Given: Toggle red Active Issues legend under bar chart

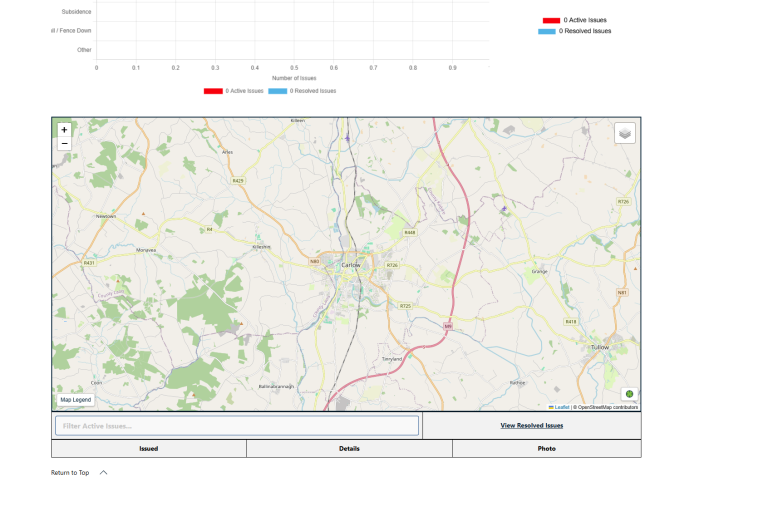Looking at the screenshot, I should (x=234, y=91).
